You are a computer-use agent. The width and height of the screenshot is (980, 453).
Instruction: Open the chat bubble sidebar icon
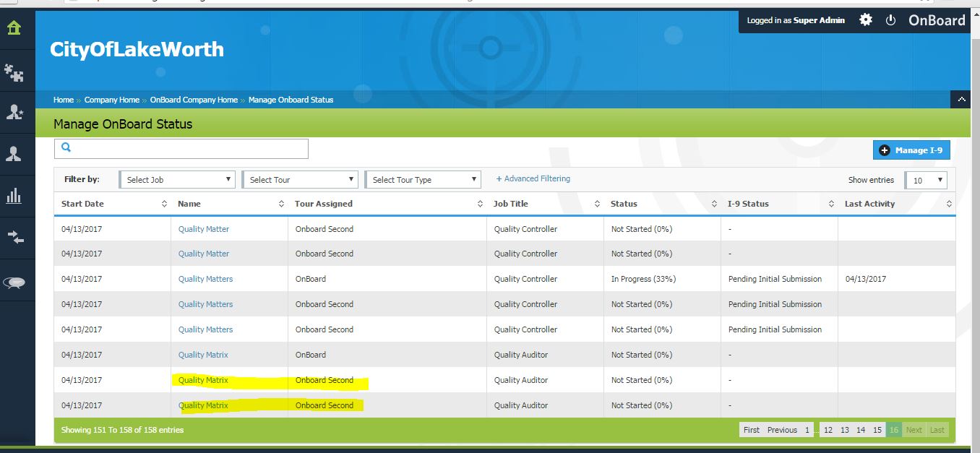tap(14, 283)
